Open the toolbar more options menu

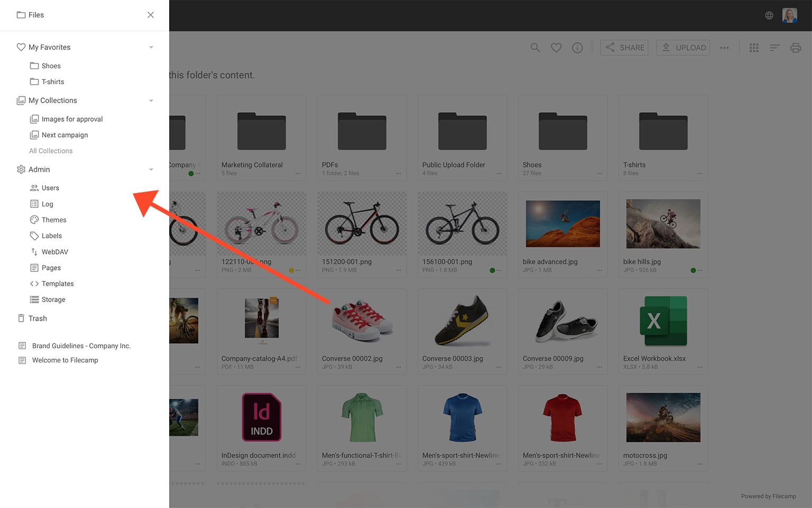[x=724, y=48]
